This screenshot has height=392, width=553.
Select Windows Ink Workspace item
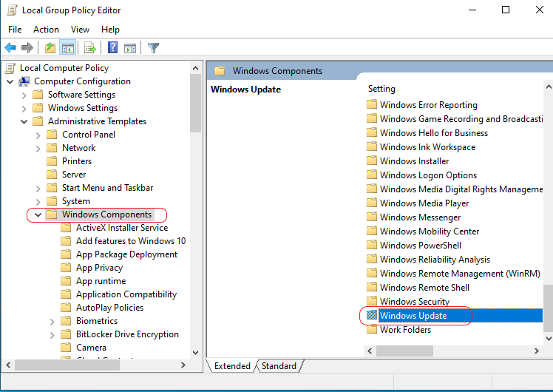point(427,146)
